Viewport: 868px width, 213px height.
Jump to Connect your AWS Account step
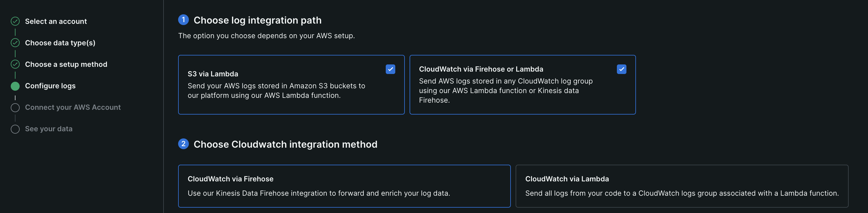73,107
